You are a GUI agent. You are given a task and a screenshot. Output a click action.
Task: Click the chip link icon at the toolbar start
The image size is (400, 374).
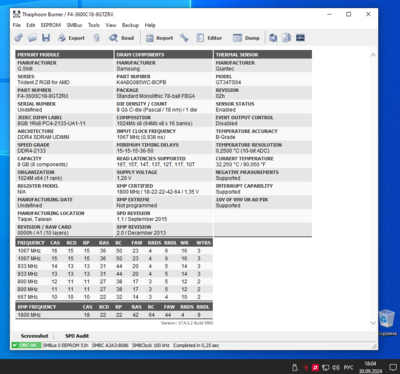click(x=19, y=38)
